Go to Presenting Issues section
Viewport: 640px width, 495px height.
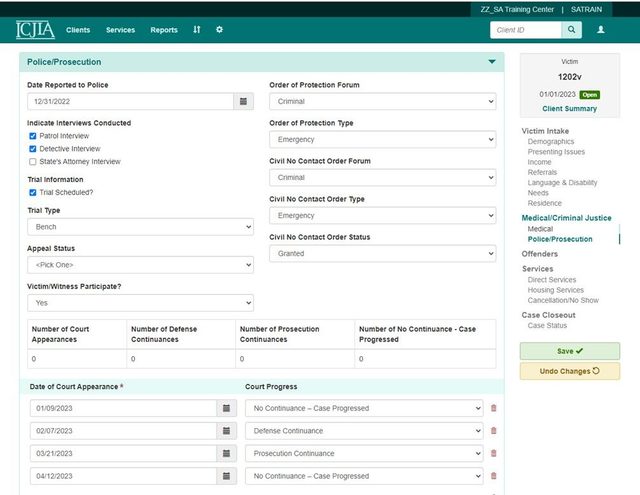[556, 151]
